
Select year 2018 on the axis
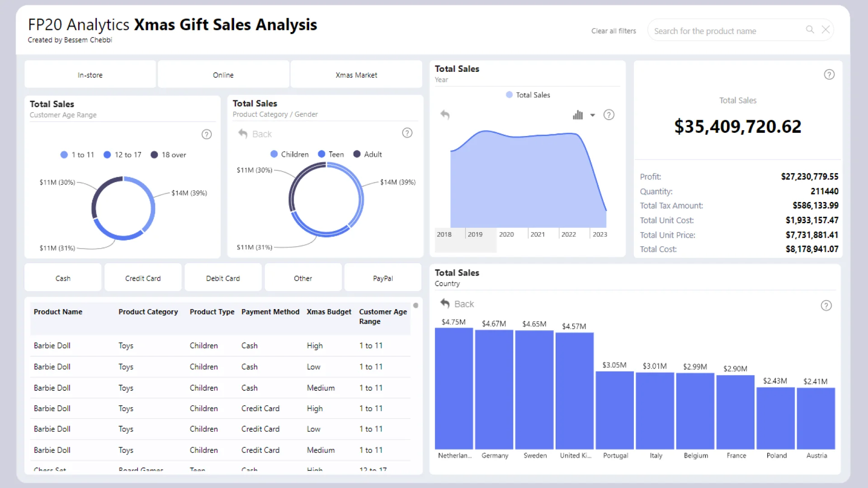tap(444, 234)
